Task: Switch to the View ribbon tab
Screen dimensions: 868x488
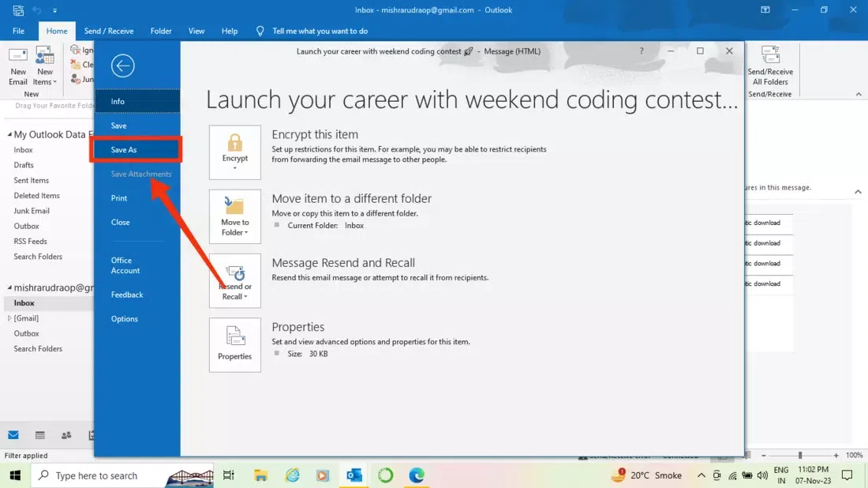Action: 196,31
